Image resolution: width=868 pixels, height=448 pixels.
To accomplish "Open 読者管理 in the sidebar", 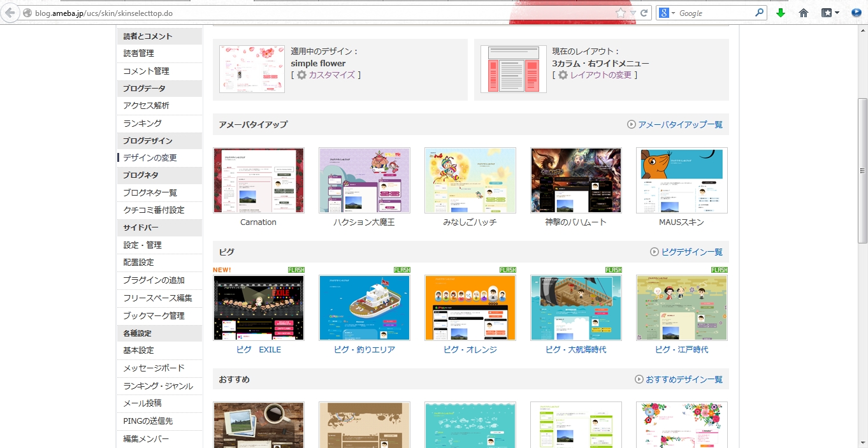I will pos(139,54).
